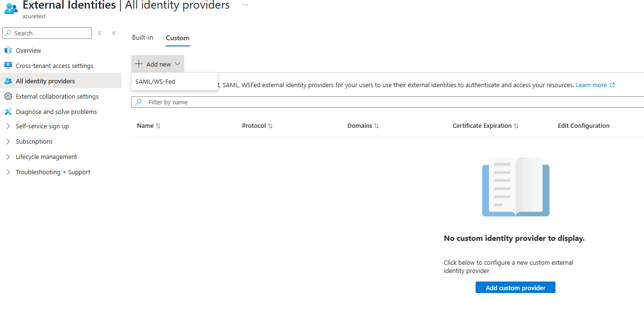Open the Learn more link

click(591, 85)
